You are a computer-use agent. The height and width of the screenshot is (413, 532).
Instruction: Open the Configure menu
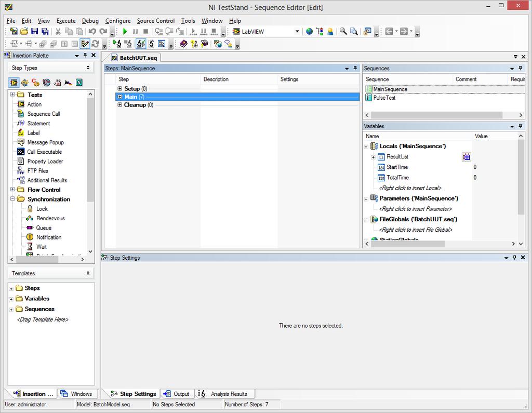[x=118, y=21]
